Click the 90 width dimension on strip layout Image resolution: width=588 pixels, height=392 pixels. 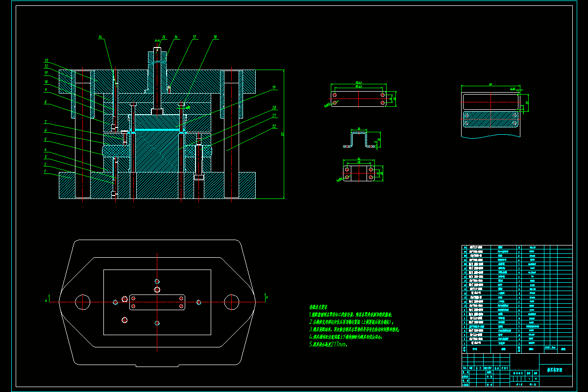(490, 84)
